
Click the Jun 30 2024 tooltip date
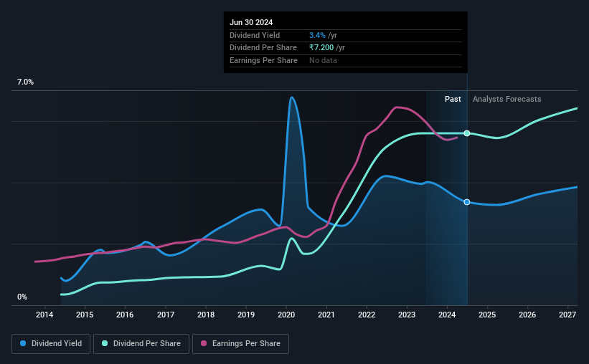[251, 22]
